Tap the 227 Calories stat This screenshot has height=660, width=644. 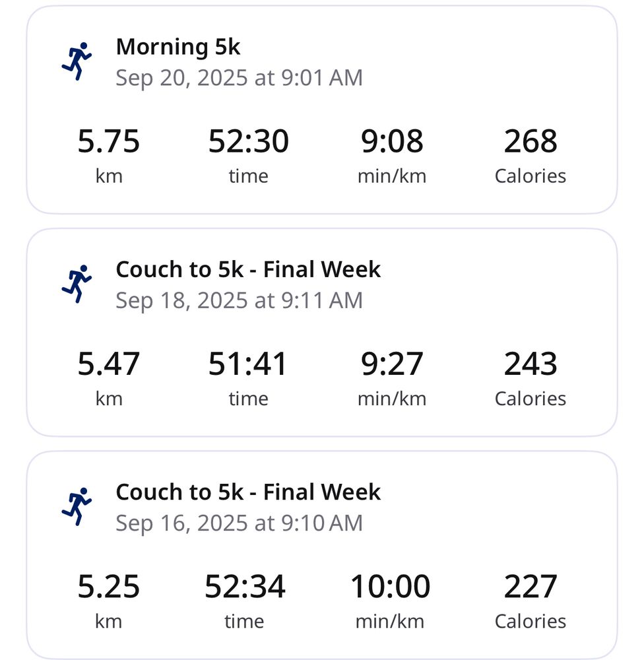(x=531, y=601)
